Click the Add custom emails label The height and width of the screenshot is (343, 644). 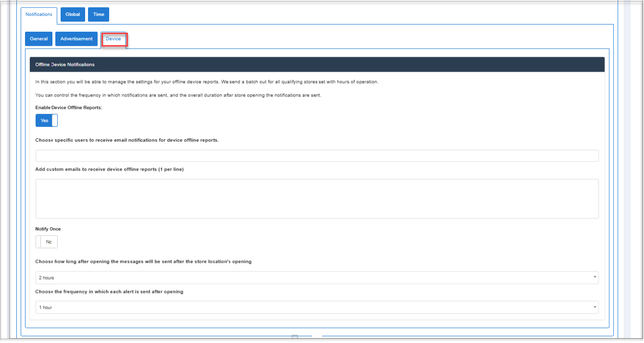point(109,170)
